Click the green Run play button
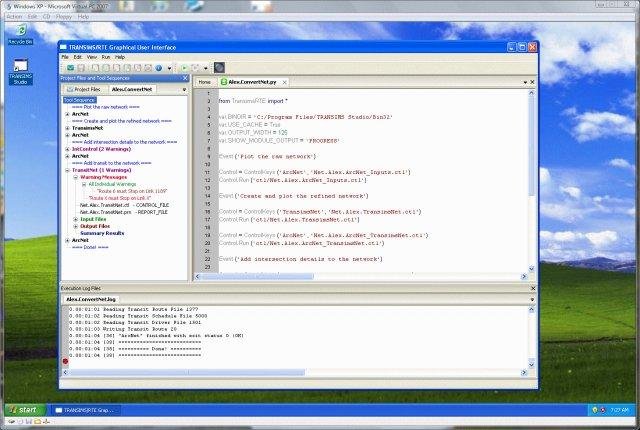The width and height of the screenshot is (640, 430). pyautogui.click(x=184, y=68)
